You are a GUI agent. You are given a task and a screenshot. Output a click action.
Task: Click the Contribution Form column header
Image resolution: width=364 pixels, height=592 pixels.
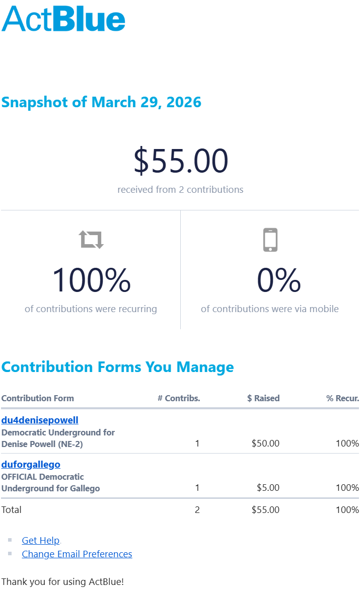point(38,398)
